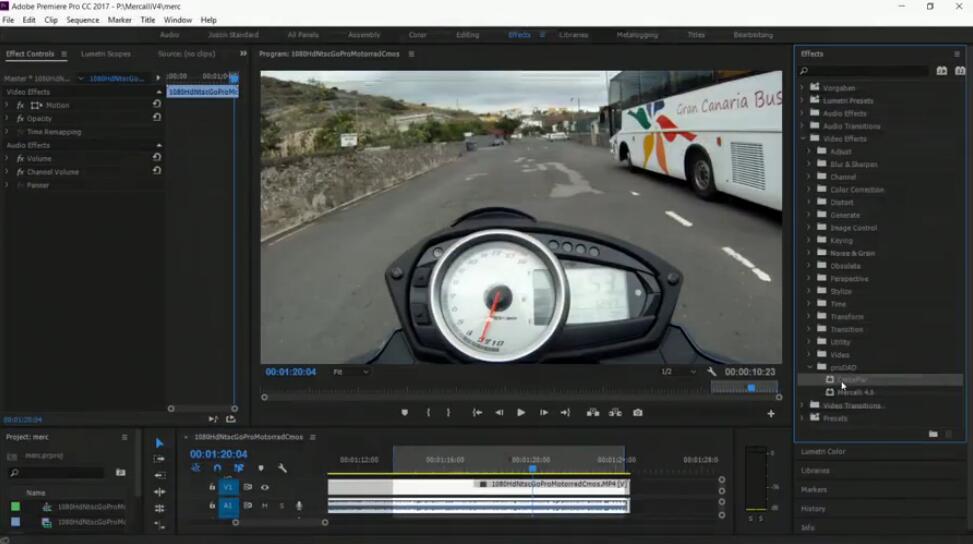
Task: Click the Export Frame camera icon
Action: 638,412
